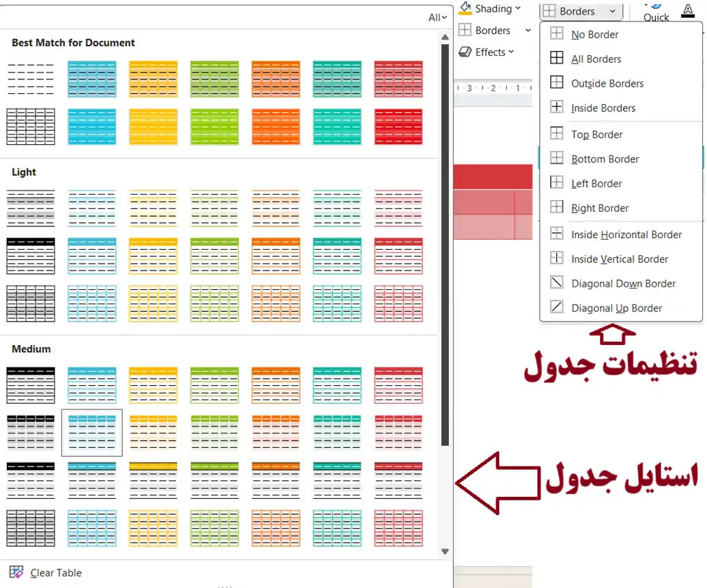Open the All filter dropdown above the gallery
The width and height of the screenshot is (707, 588).
pos(438,17)
